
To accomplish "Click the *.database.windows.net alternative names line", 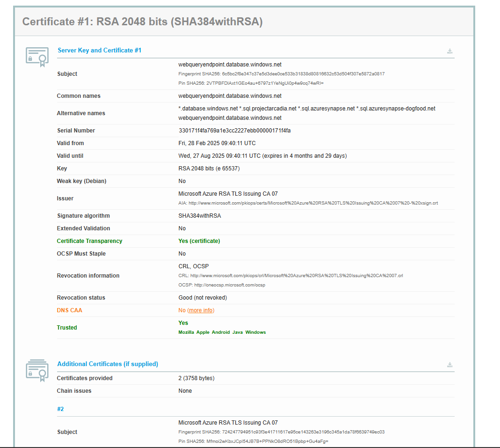I will (306, 109).
